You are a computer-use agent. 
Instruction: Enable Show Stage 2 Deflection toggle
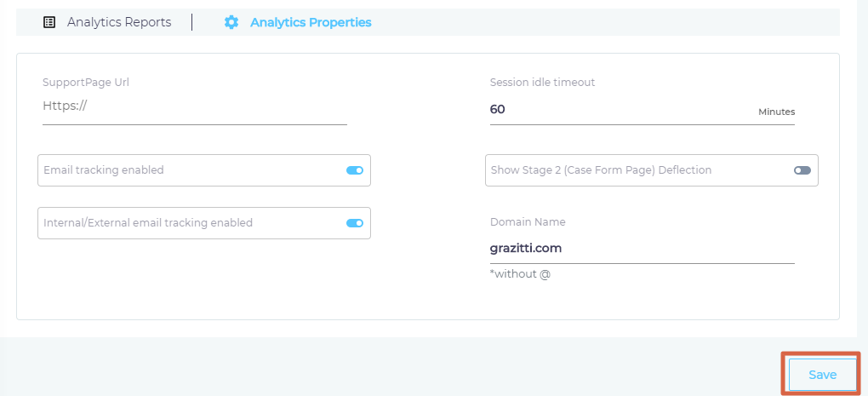click(802, 170)
